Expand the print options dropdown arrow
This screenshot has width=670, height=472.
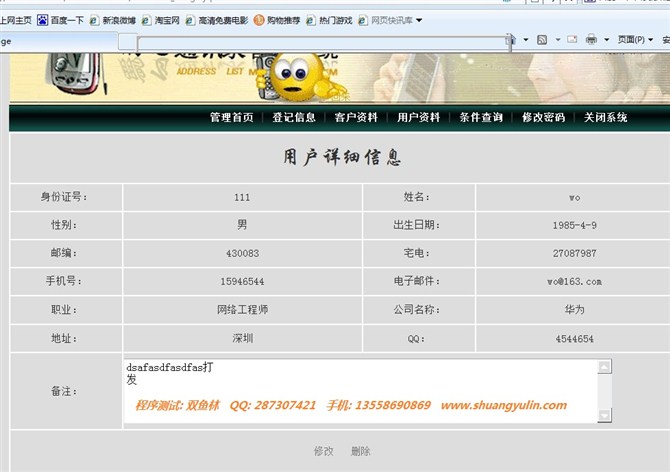coord(606,40)
